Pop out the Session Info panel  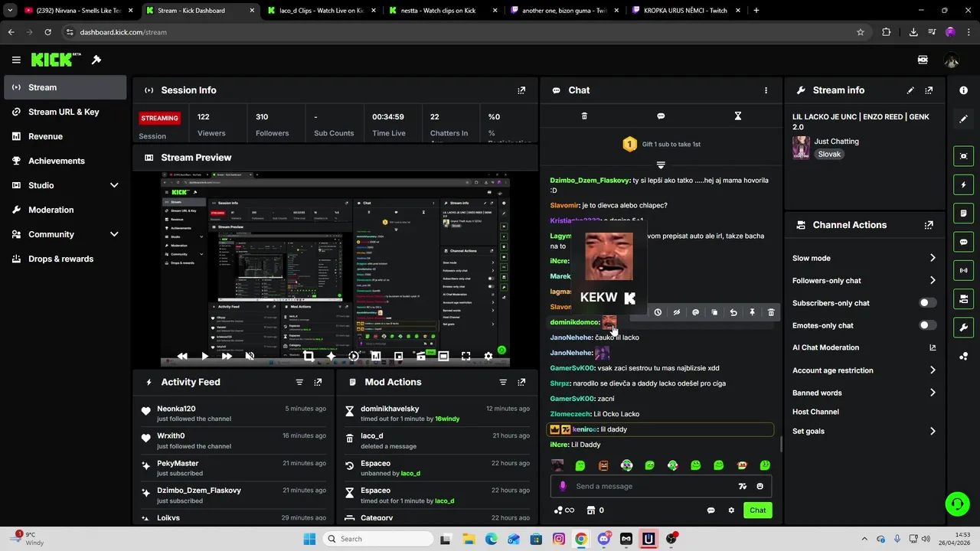(521, 90)
